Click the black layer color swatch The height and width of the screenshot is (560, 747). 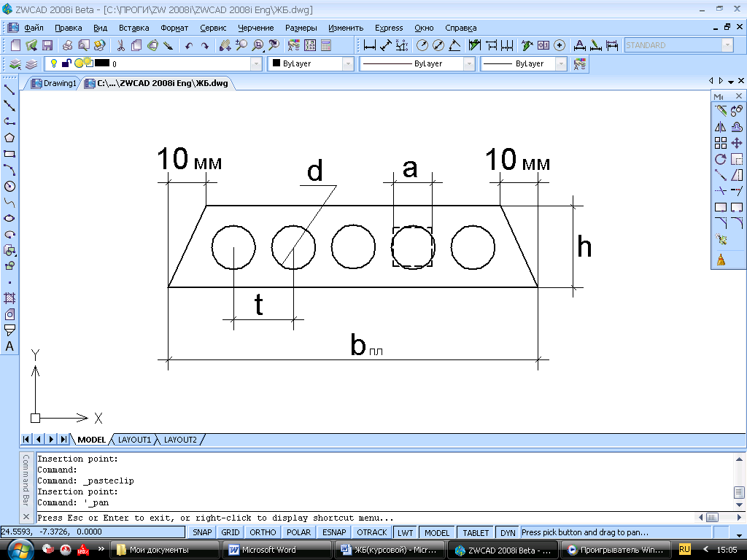102,63
